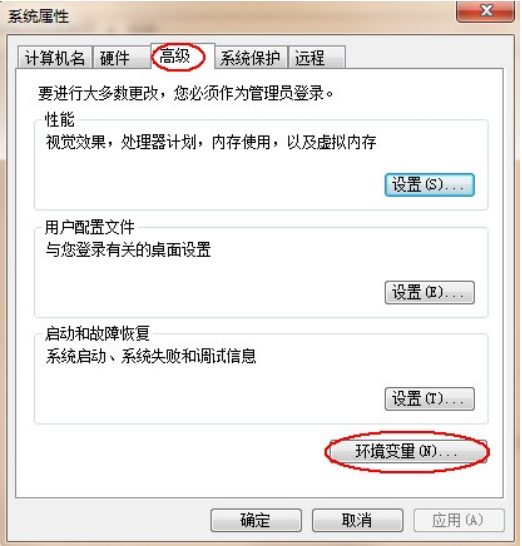Open performance 设置(S) button
522x546 pixels.
pos(429,185)
